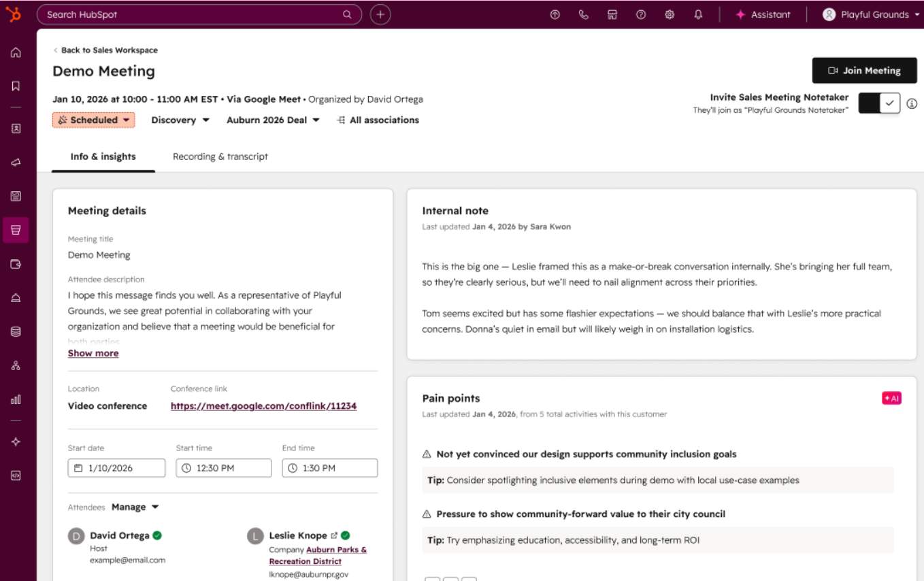The width and height of the screenshot is (924, 581).
Task: Click David Ortega's avatar circle
Action: coord(76,536)
